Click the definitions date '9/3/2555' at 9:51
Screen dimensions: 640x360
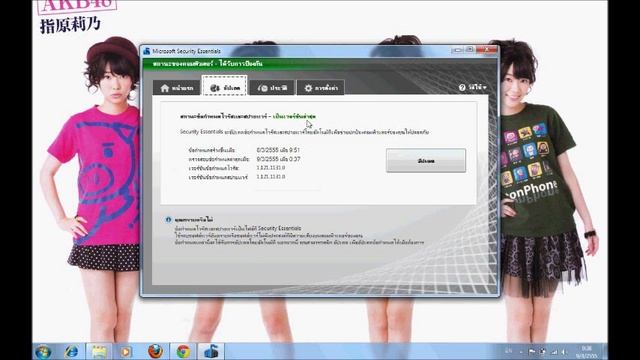tap(278, 150)
